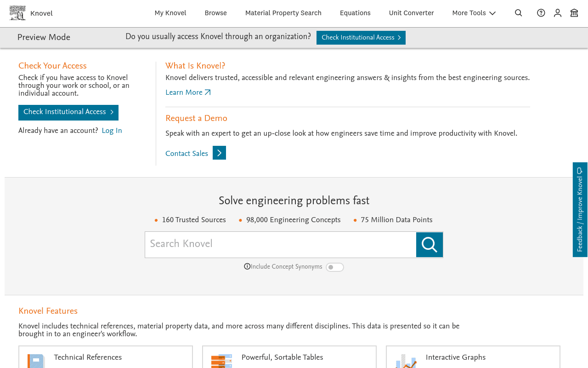The image size is (588, 368).
Task: Open the Learn More link
Action: [188, 92]
